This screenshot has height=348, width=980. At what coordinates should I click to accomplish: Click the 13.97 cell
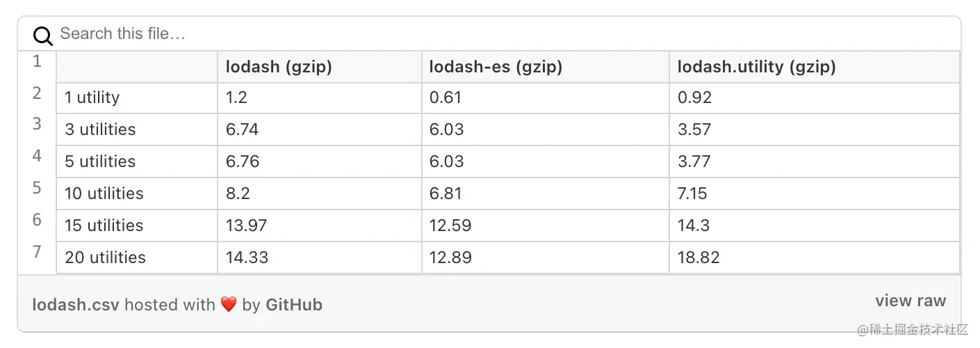tap(247, 226)
